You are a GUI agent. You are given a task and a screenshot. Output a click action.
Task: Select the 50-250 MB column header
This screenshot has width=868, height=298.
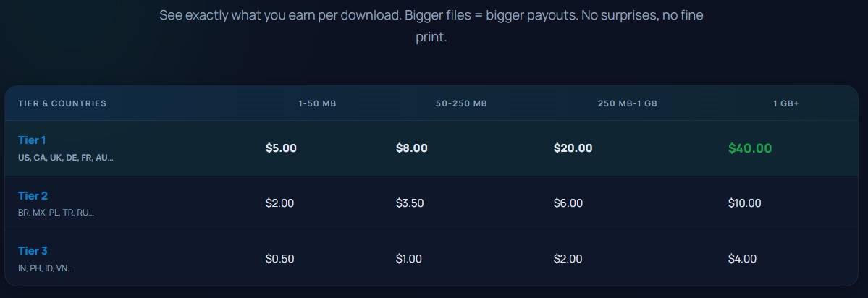pos(461,103)
